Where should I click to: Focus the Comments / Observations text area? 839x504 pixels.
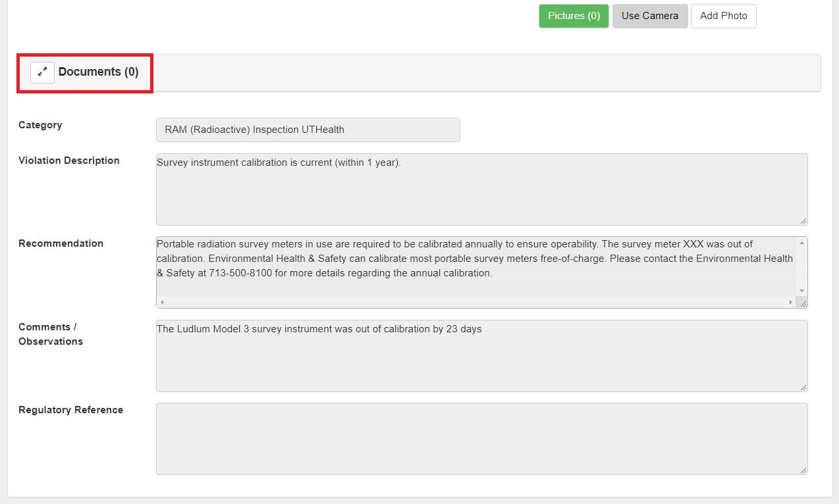click(481, 356)
